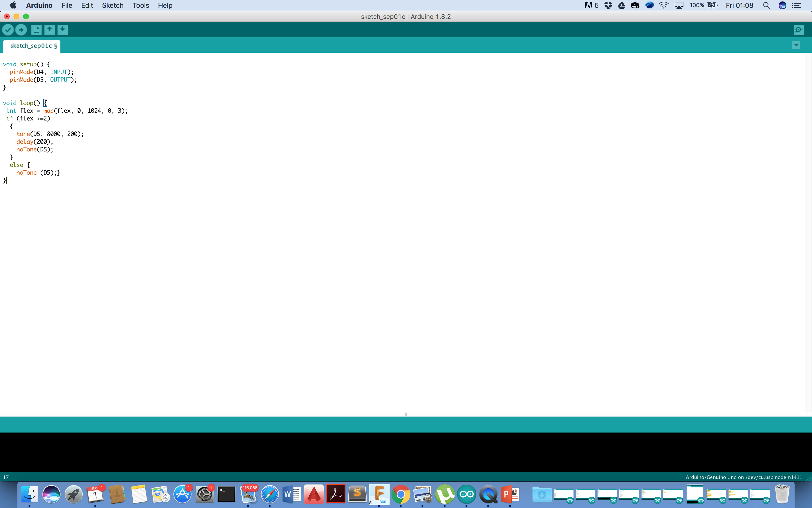The width and height of the screenshot is (812, 508).
Task: Open Safari compass icon
Action: tap(270, 494)
